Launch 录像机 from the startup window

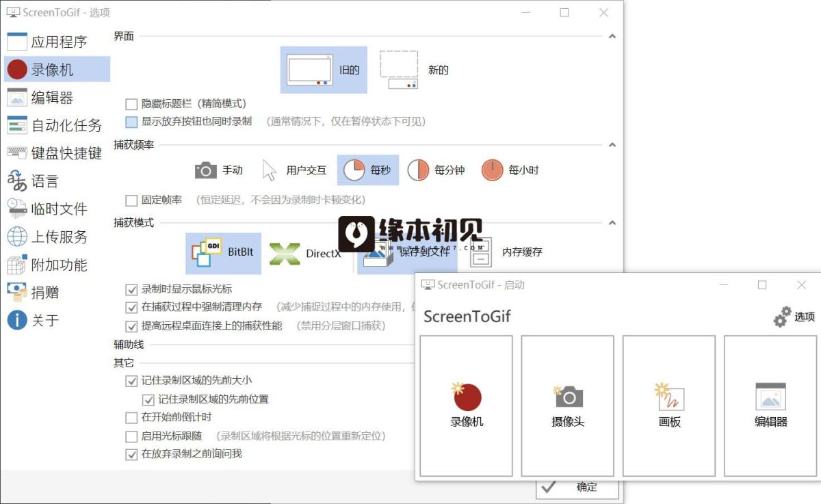pos(466,406)
